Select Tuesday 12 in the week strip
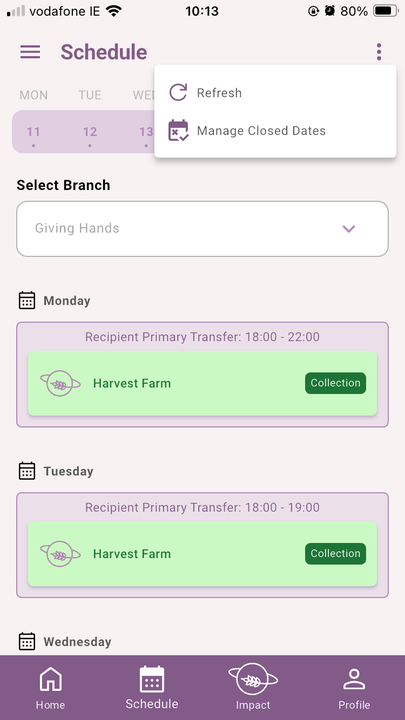This screenshot has width=405, height=720. tap(90, 132)
